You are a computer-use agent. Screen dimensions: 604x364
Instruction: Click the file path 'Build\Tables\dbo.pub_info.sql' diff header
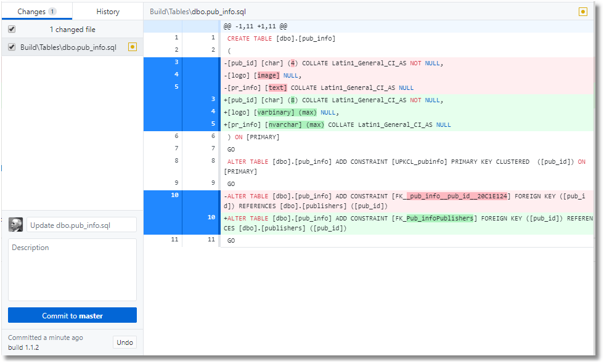198,12
